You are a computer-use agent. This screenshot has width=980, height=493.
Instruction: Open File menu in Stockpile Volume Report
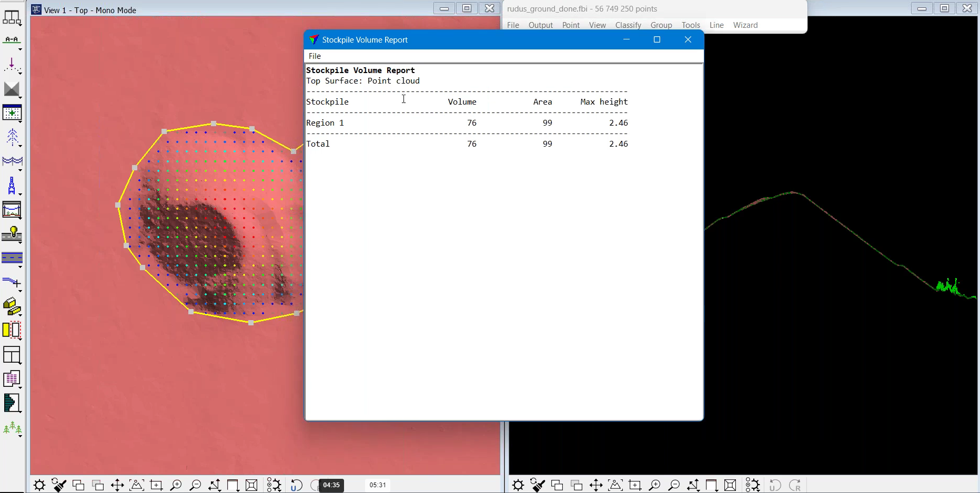click(315, 56)
